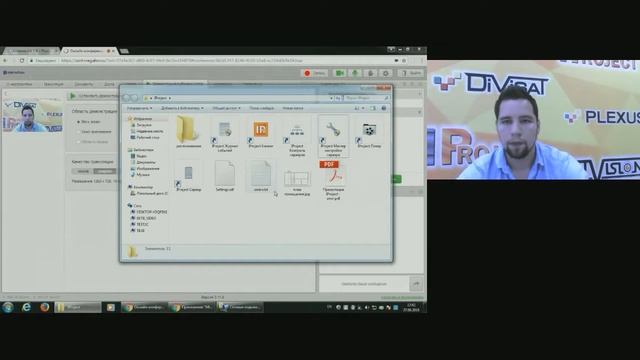The width and height of the screenshot is (640, 360).
Task: Click the presenter video thumbnail in webinar
Action: tap(33, 116)
